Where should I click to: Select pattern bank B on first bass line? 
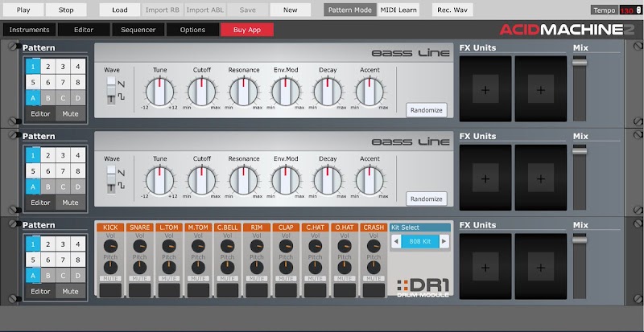48,98
